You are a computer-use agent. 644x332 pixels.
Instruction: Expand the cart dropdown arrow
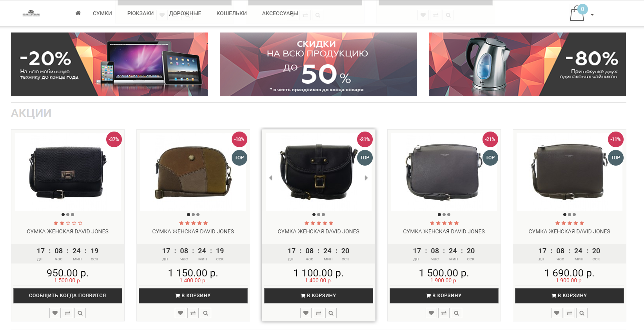(x=592, y=15)
